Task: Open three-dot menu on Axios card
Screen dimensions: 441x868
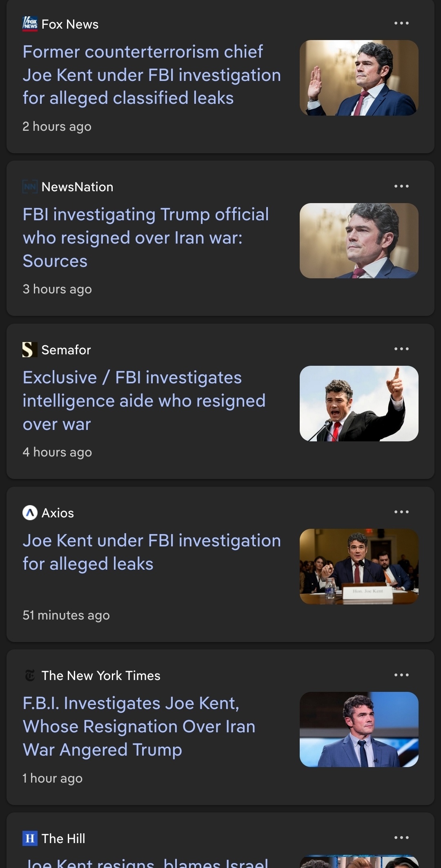Action: tap(401, 512)
